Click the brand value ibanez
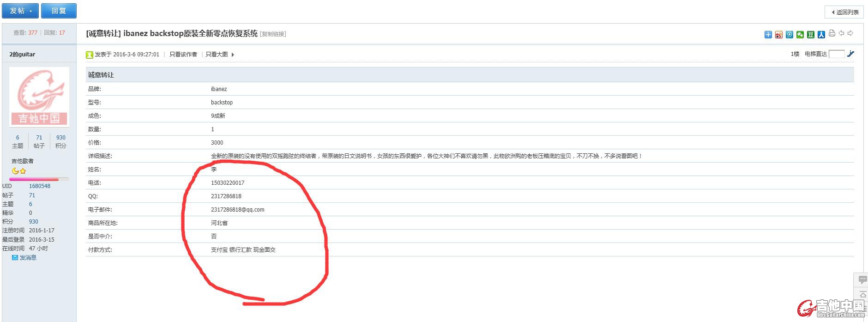This screenshot has width=868, height=322. click(x=219, y=89)
